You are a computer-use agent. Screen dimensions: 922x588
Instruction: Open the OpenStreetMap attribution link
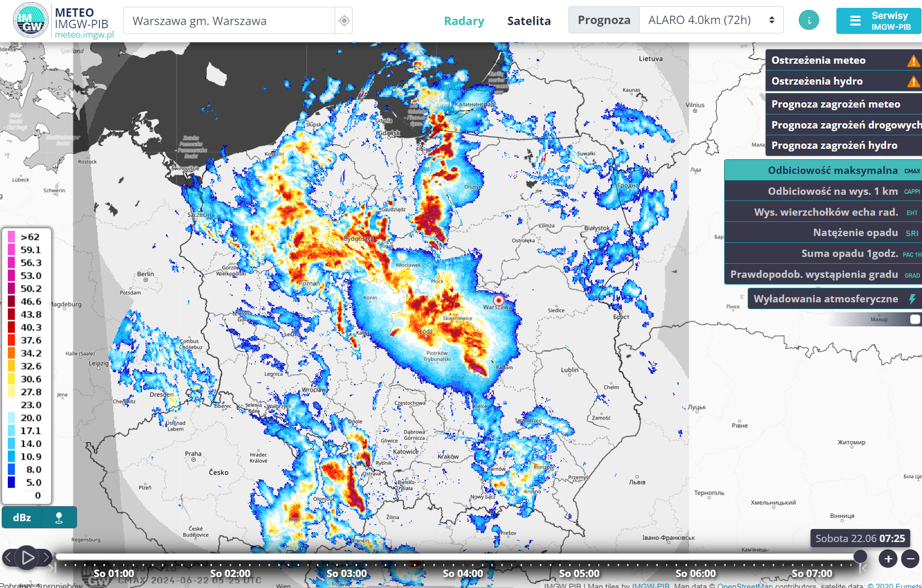745,585
